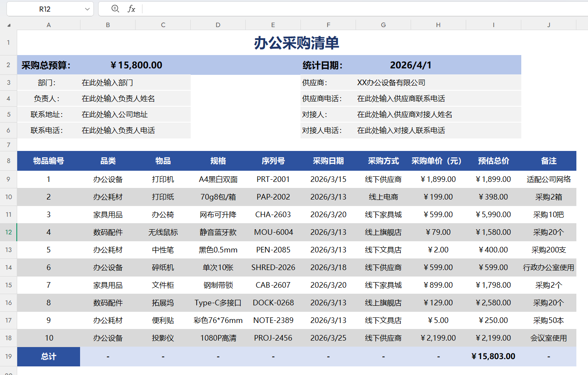The height and width of the screenshot is (375, 588).
Task: Select the column B header
Action: 108,25
